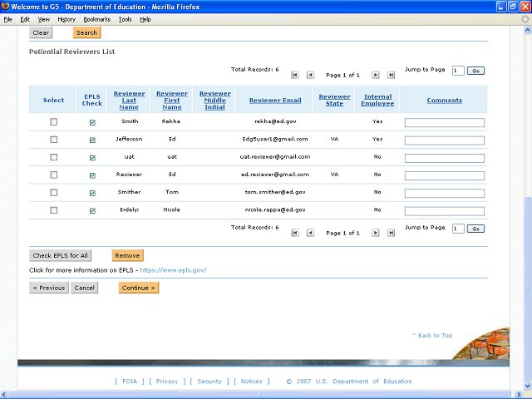
Task: Open the History menu
Action: point(66,19)
